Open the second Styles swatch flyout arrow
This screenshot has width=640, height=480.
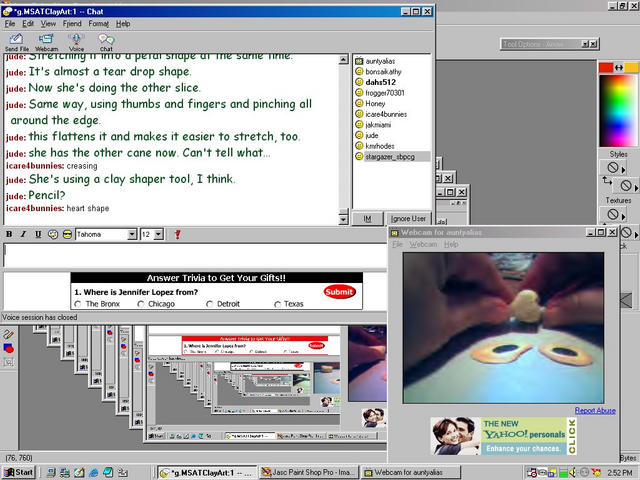pyautogui.click(x=636, y=187)
